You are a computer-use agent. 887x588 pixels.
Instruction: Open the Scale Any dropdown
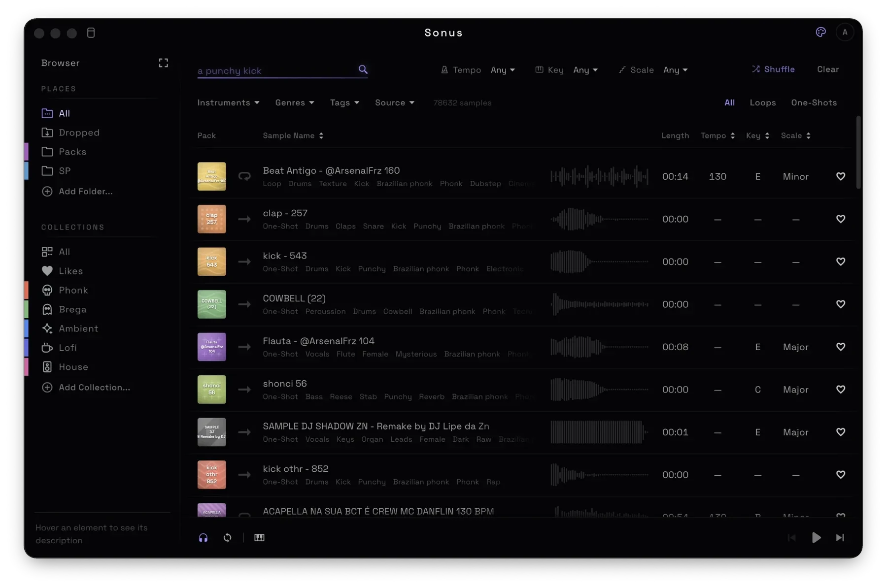point(675,70)
